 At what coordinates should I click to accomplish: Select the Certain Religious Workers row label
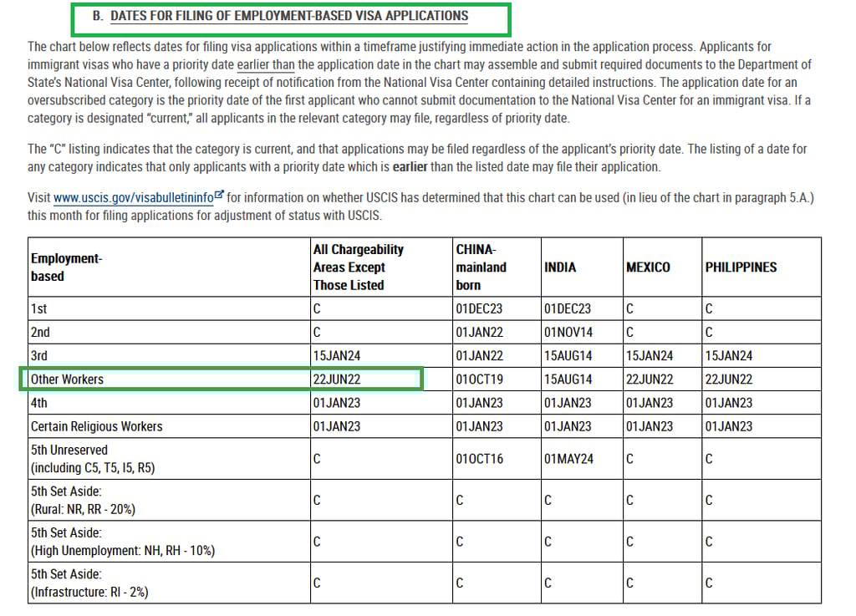tap(97, 426)
